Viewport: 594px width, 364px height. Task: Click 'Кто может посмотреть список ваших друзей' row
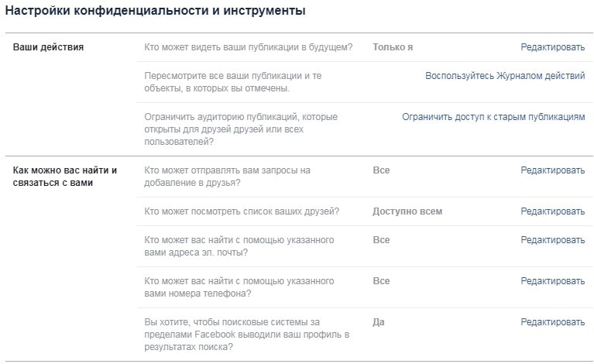tap(242, 211)
